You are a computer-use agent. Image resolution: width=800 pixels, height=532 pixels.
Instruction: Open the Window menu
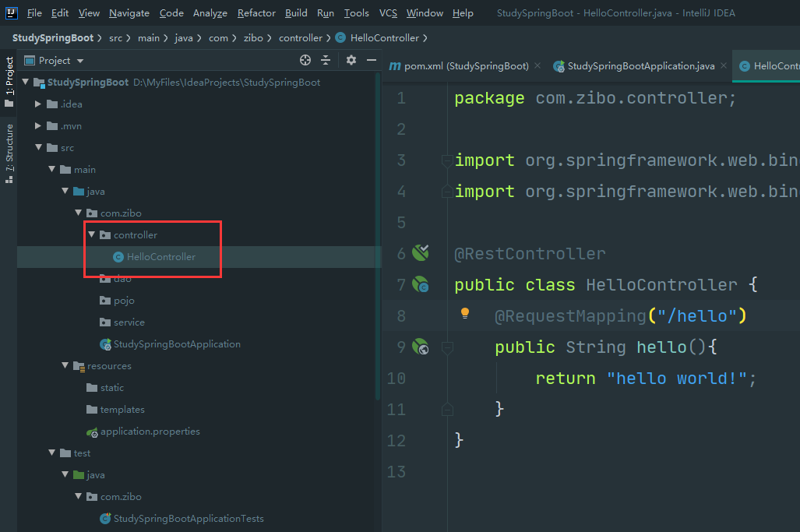pyautogui.click(x=425, y=12)
